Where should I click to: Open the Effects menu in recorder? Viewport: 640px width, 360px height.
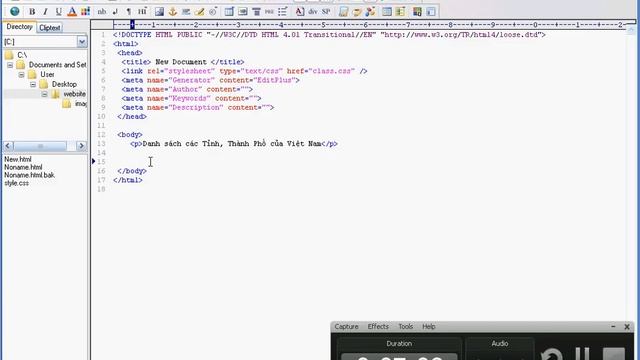point(378,327)
